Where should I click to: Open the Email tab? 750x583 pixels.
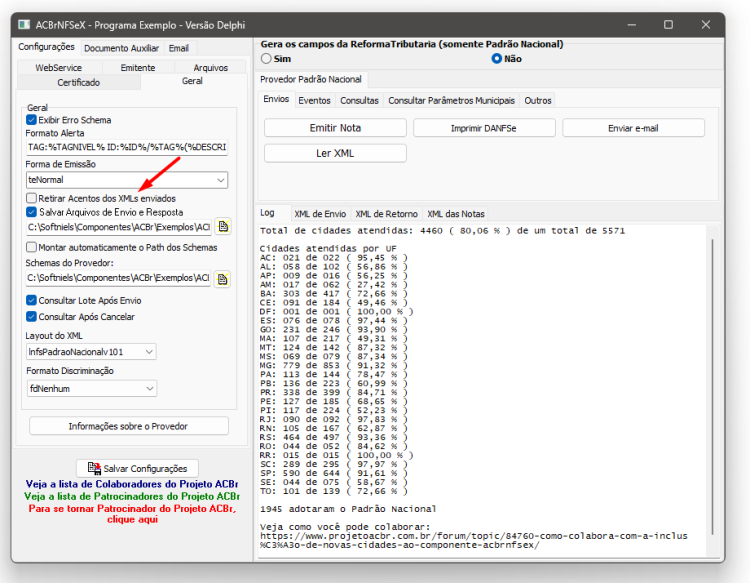(179, 48)
